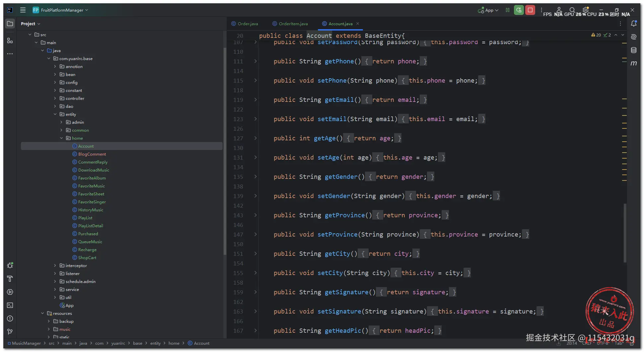Open the Notifications bell panel
644x352 pixels.
click(x=634, y=24)
